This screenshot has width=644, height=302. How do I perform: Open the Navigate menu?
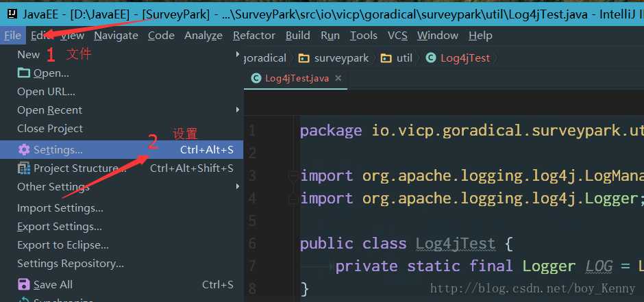coord(116,36)
